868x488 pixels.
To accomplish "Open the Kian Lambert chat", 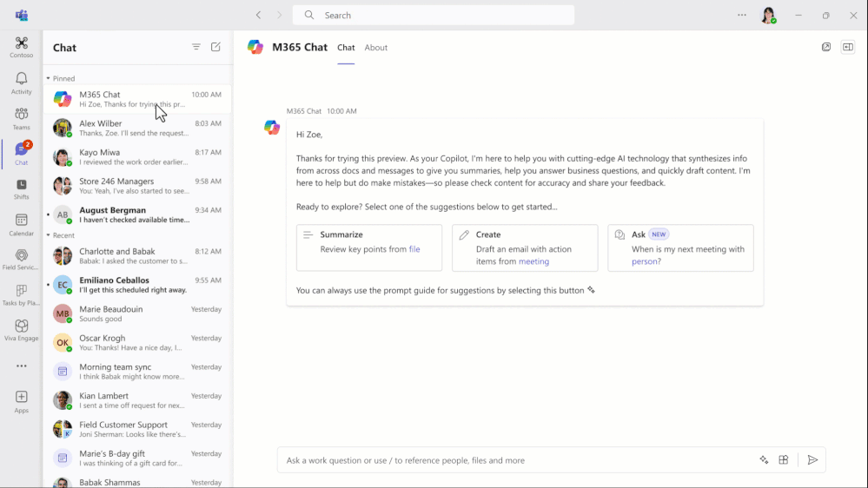I will 137,400.
